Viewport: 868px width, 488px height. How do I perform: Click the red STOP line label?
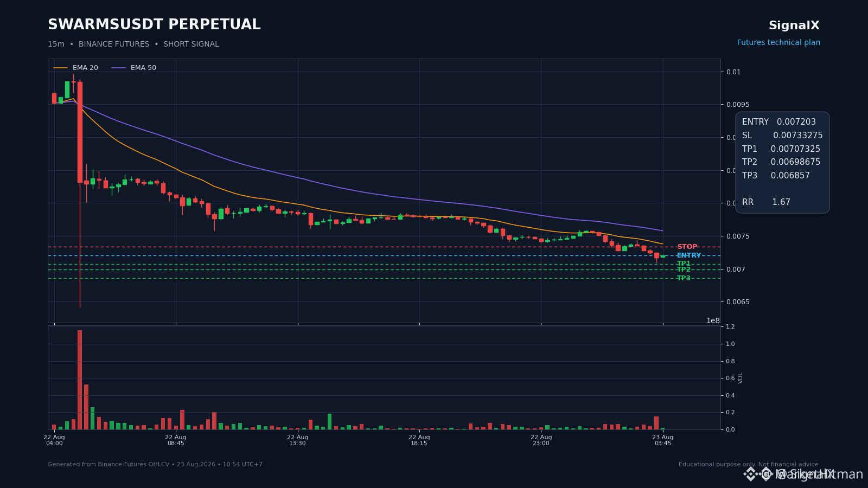tap(687, 247)
